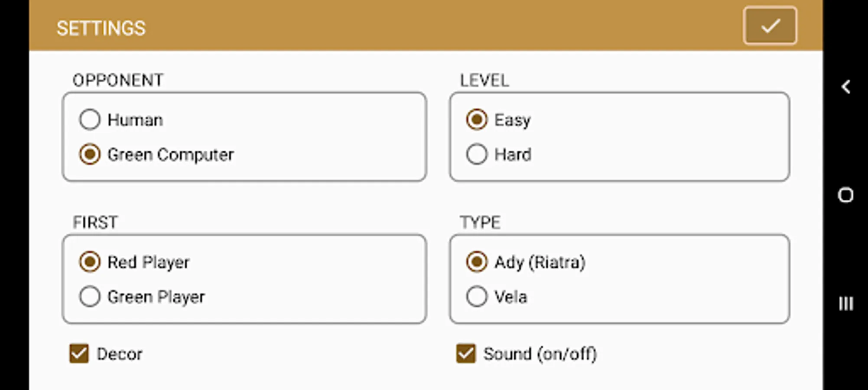Tap the Human option label

[x=135, y=120]
